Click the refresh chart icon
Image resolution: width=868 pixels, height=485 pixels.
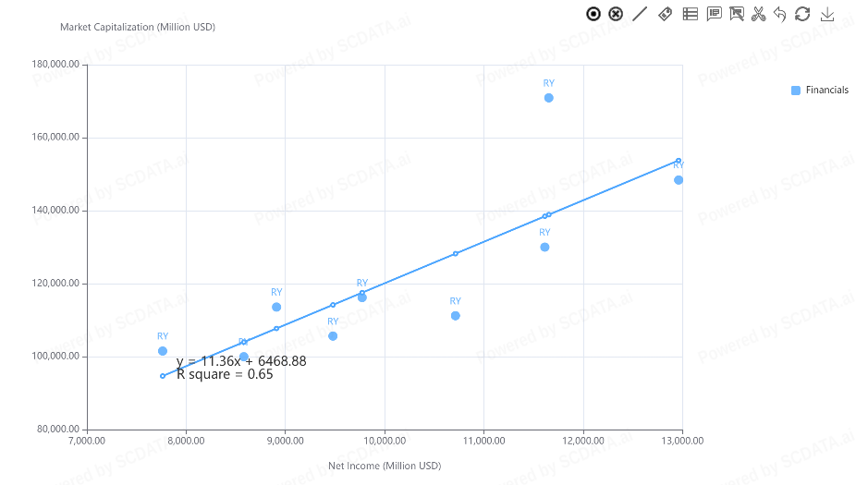802,14
